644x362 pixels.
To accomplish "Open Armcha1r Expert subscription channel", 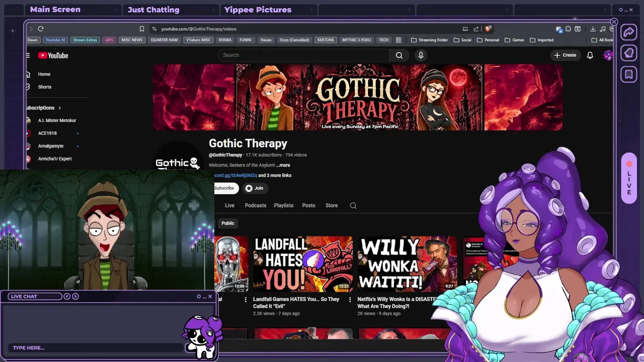I will point(55,159).
